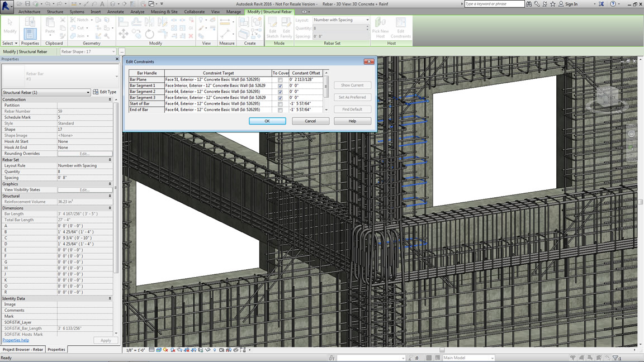The image size is (644, 362).
Task: Click the Show Current button
Action: click(352, 85)
